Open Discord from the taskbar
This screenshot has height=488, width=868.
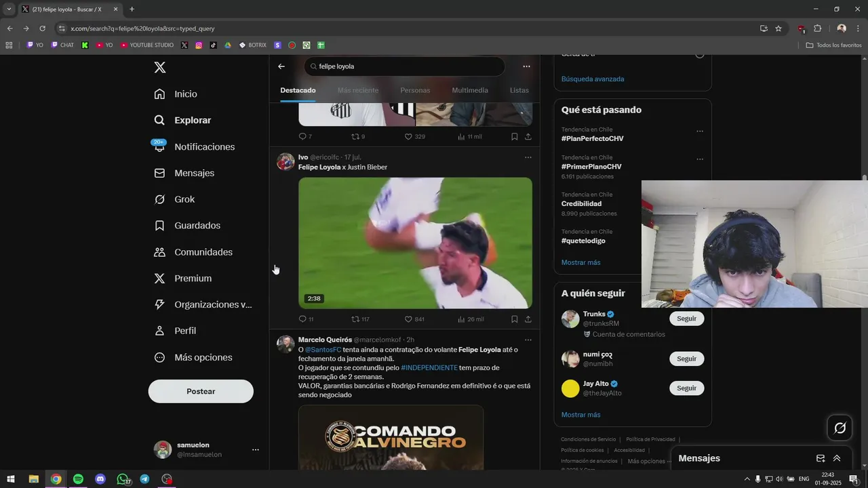(x=100, y=479)
